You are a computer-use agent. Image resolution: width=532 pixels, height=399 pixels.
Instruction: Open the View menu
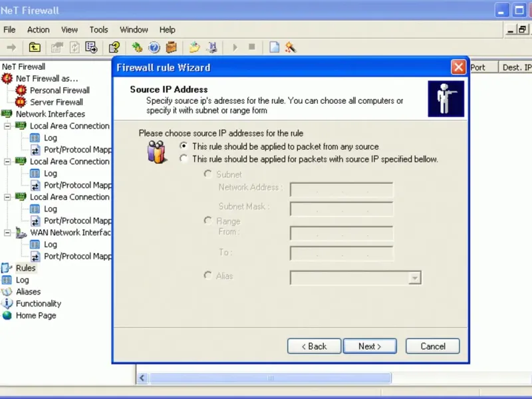click(x=69, y=30)
